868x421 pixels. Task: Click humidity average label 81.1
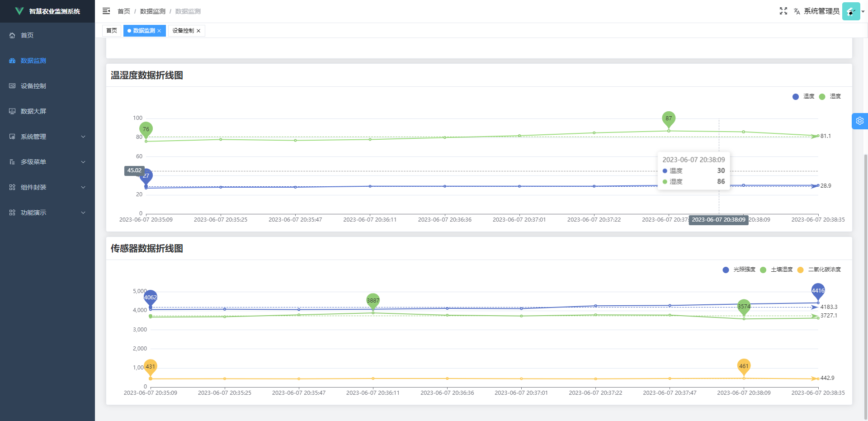(826, 136)
